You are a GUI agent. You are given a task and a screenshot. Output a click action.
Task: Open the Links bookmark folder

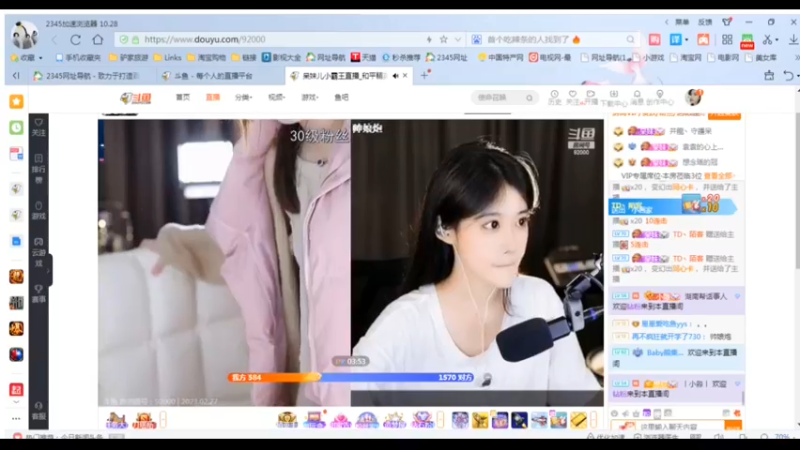coord(168,58)
